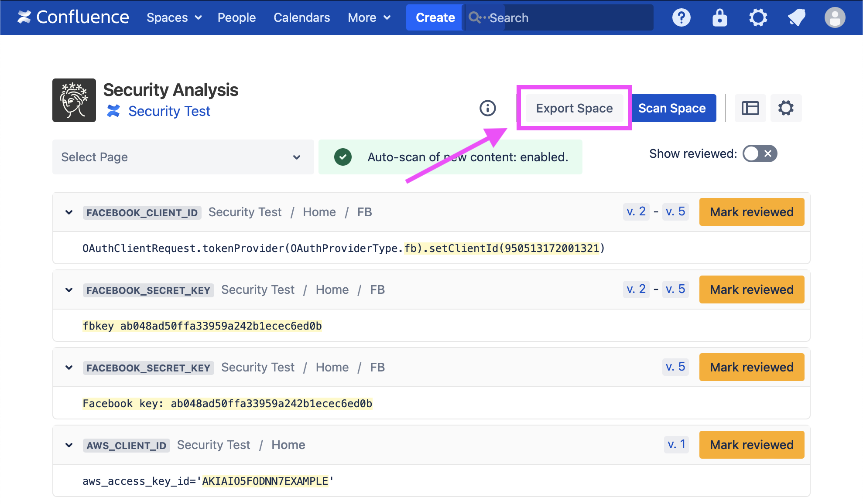Image resolution: width=863 pixels, height=504 pixels.
Task: Click the help question mark icon
Action: pyautogui.click(x=681, y=18)
